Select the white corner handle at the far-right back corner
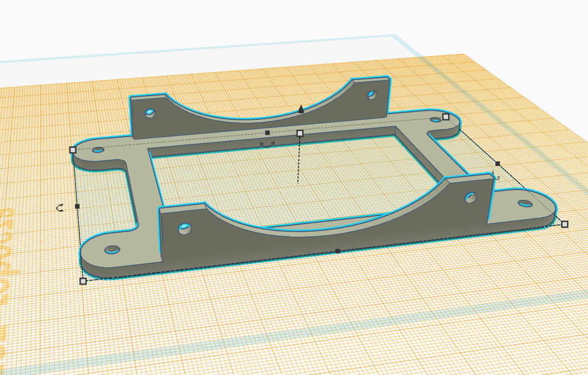588x375 pixels. click(446, 117)
